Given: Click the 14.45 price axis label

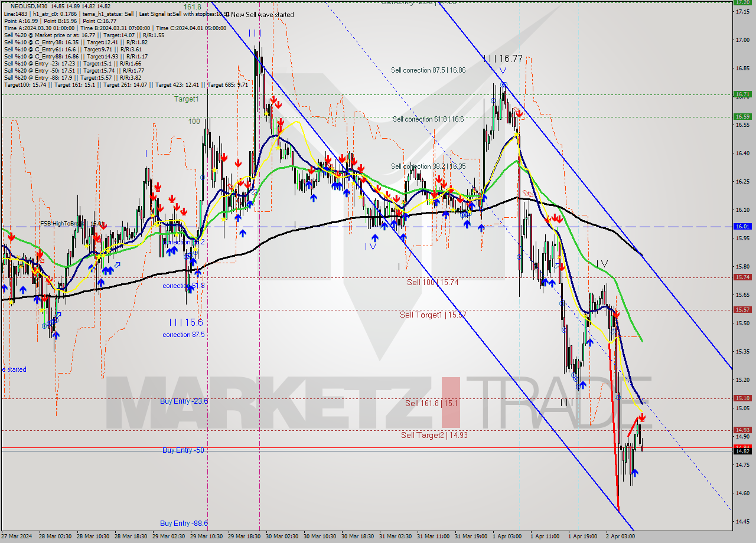Looking at the screenshot, I should tap(742, 522).
